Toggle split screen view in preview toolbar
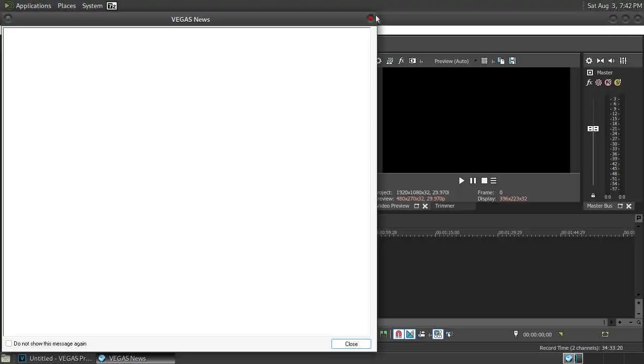Image resolution: width=644 pixels, height=364 pixels. [x=412, y=61]
